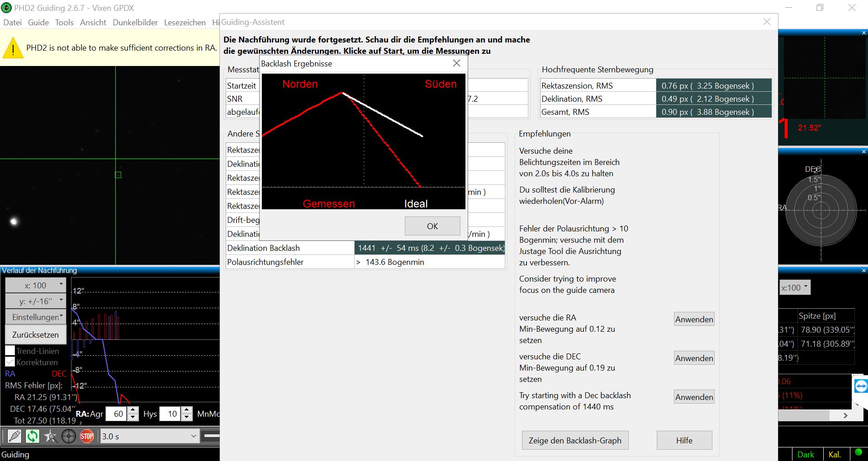Apply the RA Min-Bewegung 0.12 recommendation
Image resolution: width=868 pixels, height=461 pixels.
point(694,319)
